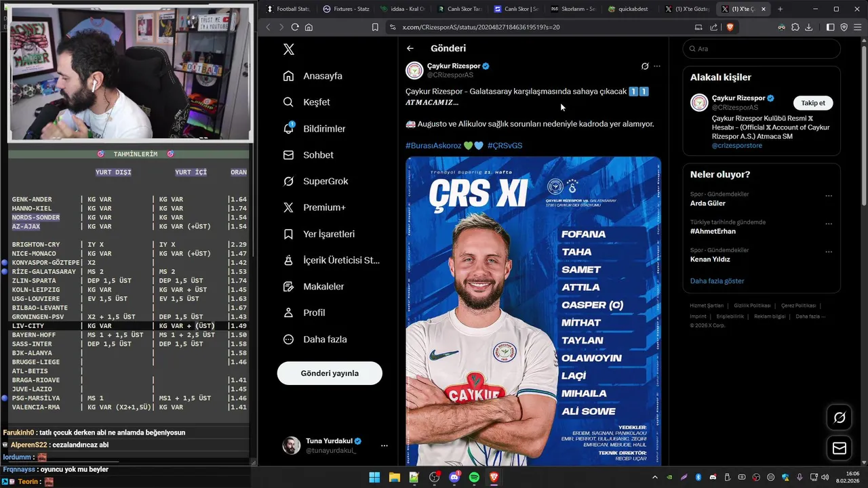Viewport: 868px width, 488px height.
Task: Click the X logo at top
Action: 289,49
